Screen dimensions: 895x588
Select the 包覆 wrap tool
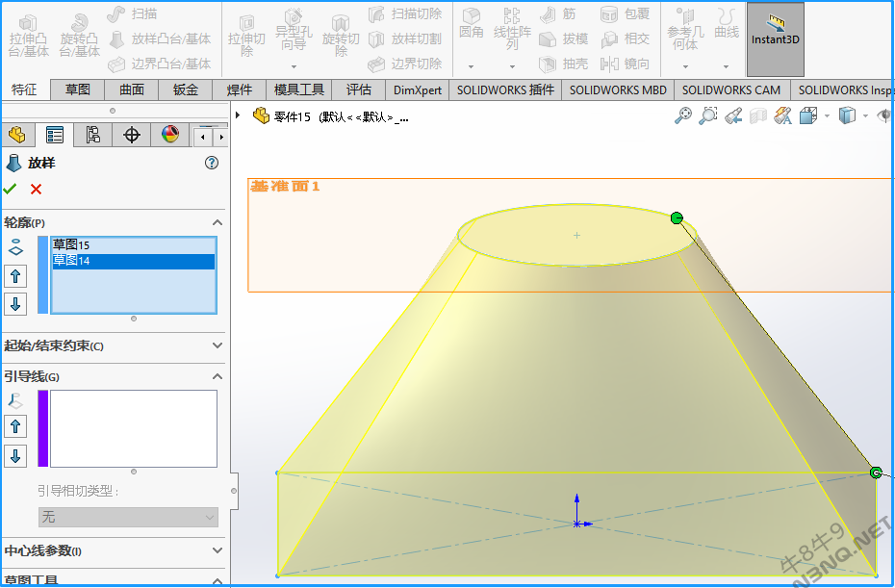pos(625,13)
